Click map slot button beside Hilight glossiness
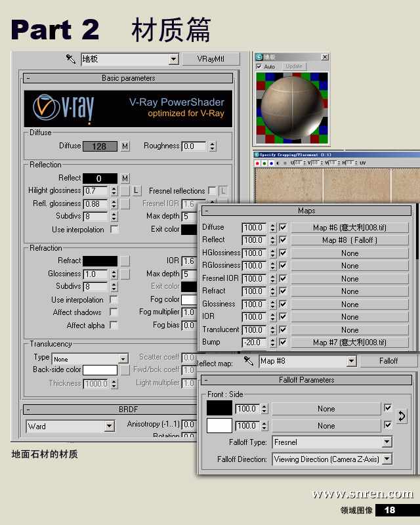 click(x=125, y=191)
